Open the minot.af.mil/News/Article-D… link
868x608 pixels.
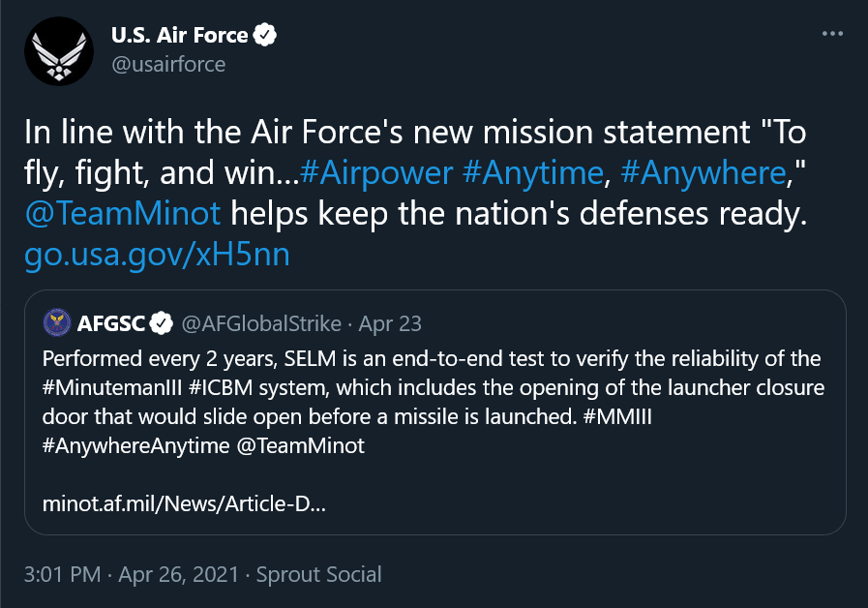[184, 503]
